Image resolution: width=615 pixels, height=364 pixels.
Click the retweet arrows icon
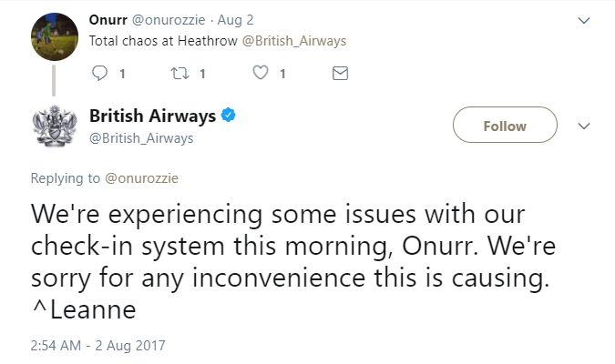(180, 74)
